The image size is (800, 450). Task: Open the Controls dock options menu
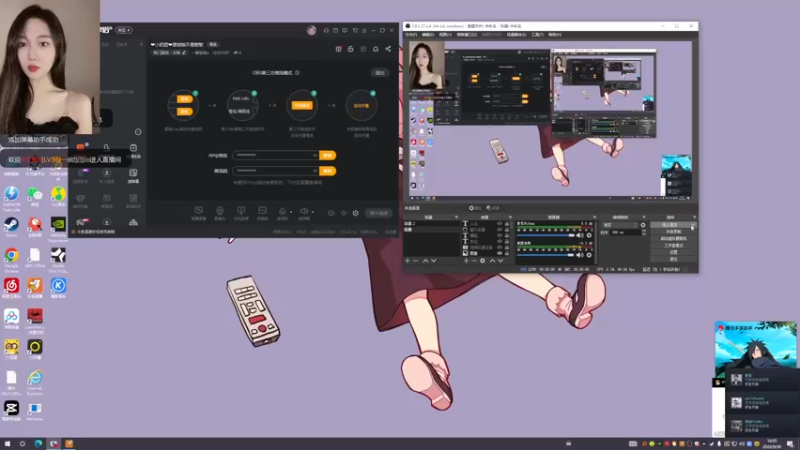click(x=694, y=217)
